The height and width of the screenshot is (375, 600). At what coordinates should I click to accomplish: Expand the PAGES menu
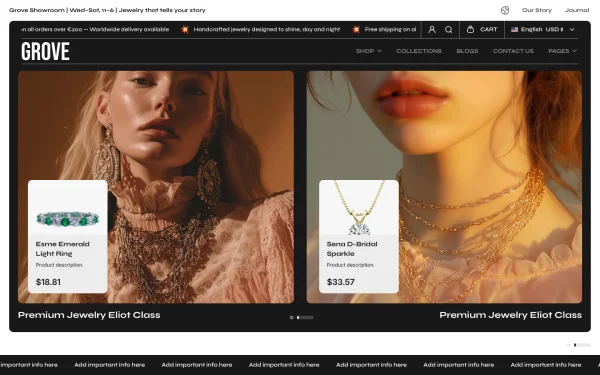click(x=562, y=51)
